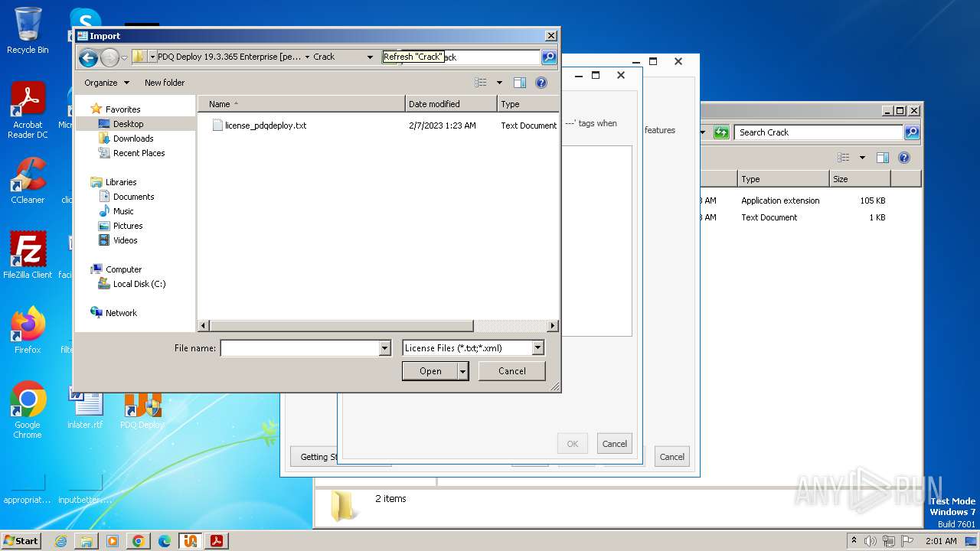Click the taskbar clock showing 2:01 AM

941,541
